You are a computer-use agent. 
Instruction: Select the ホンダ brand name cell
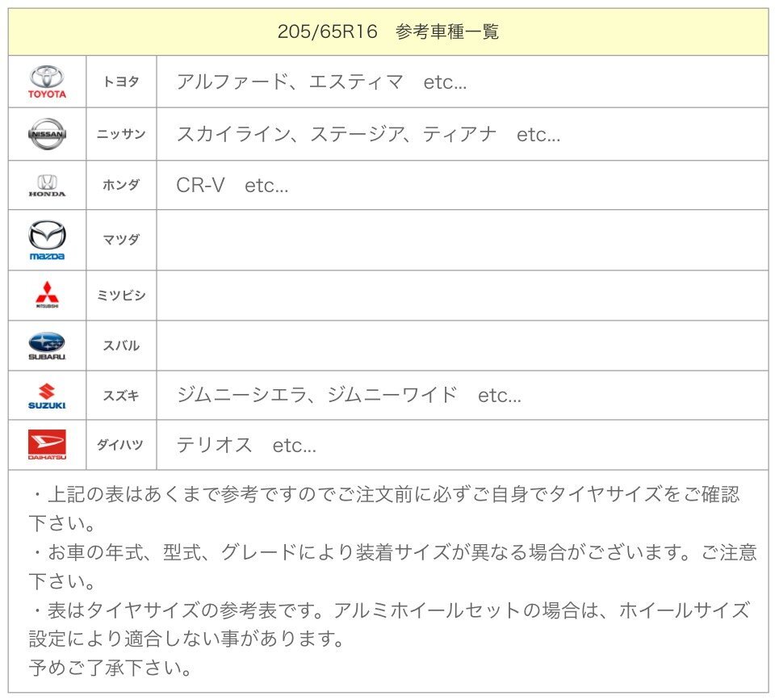pyautogui.click(x=121, y=186)
